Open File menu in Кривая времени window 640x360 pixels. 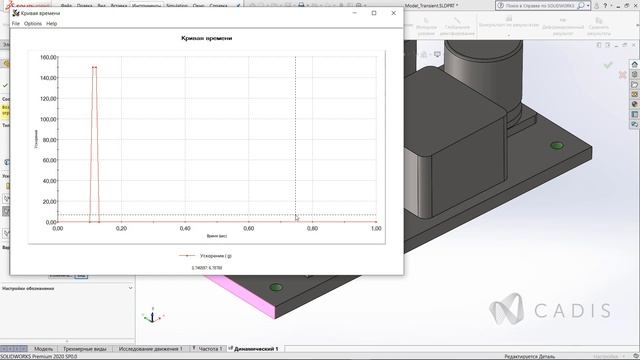[16, 24]
